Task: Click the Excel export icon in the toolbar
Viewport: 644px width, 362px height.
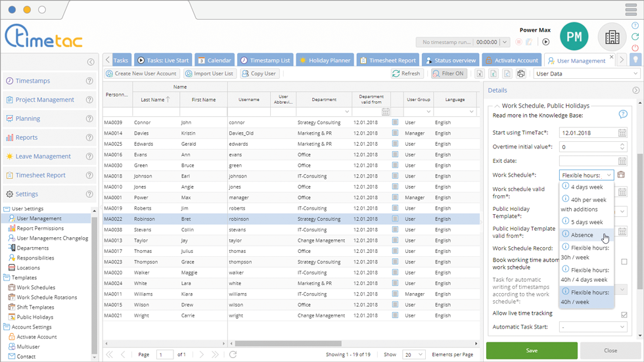Action: coord(480,74)
